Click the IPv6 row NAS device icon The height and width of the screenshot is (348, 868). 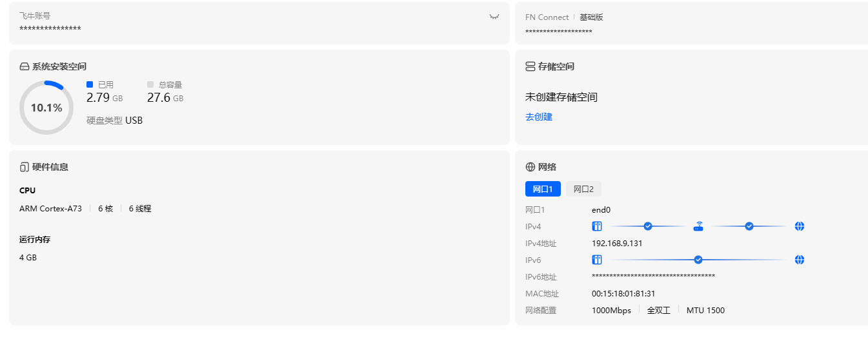(597, 260)
